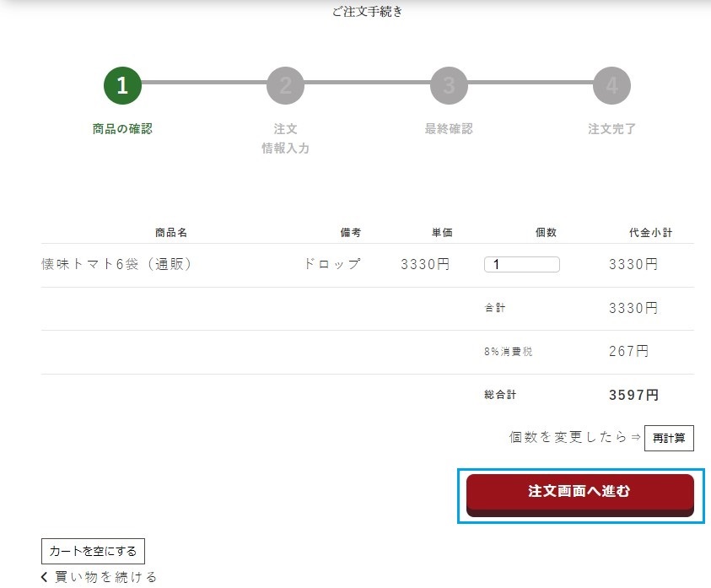Click the 再計算 recalculate button
Viewport: 711px width, 588px height.
[669, 438]
